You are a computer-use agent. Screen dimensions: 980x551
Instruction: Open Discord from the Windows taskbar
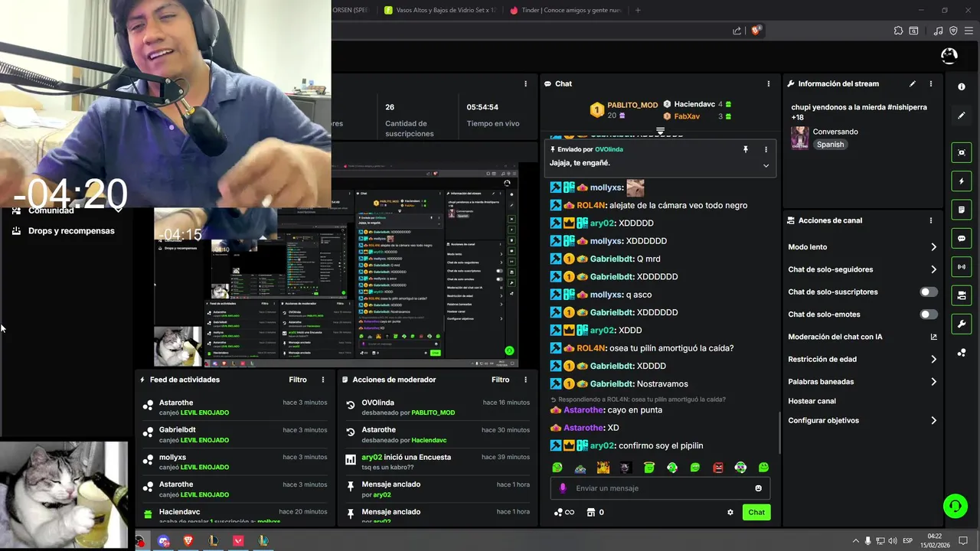pos(164,540)
